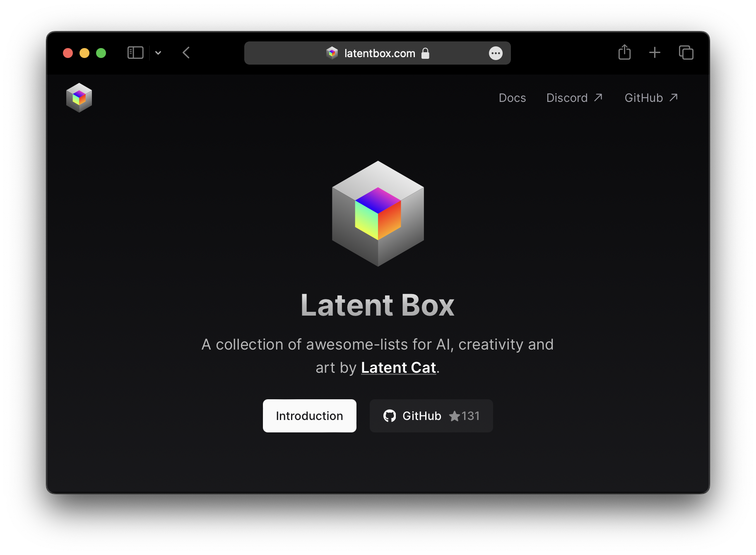Click the star icon beside 131

455,416
